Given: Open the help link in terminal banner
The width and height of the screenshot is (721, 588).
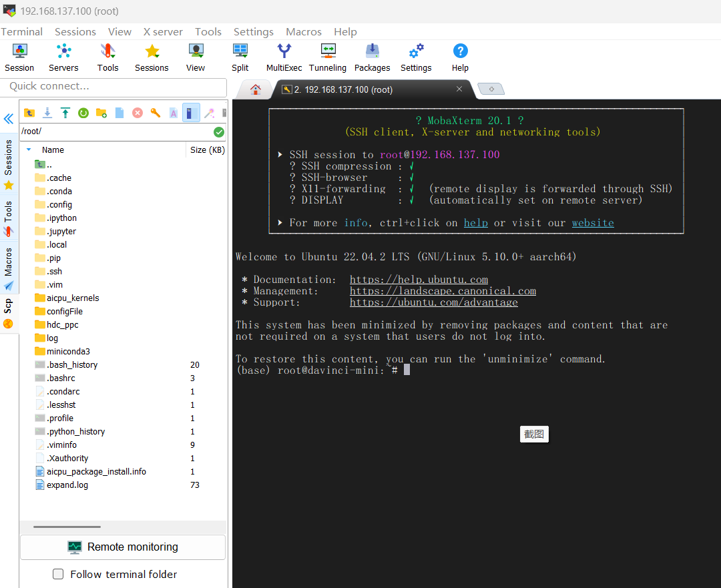Looking at the screenshot, I should click(475, 223).
